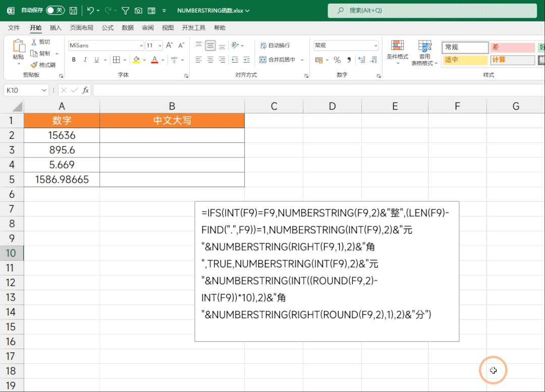Select row 5 header
Screen dimensions: 545x392
click(x=12, y=179)
